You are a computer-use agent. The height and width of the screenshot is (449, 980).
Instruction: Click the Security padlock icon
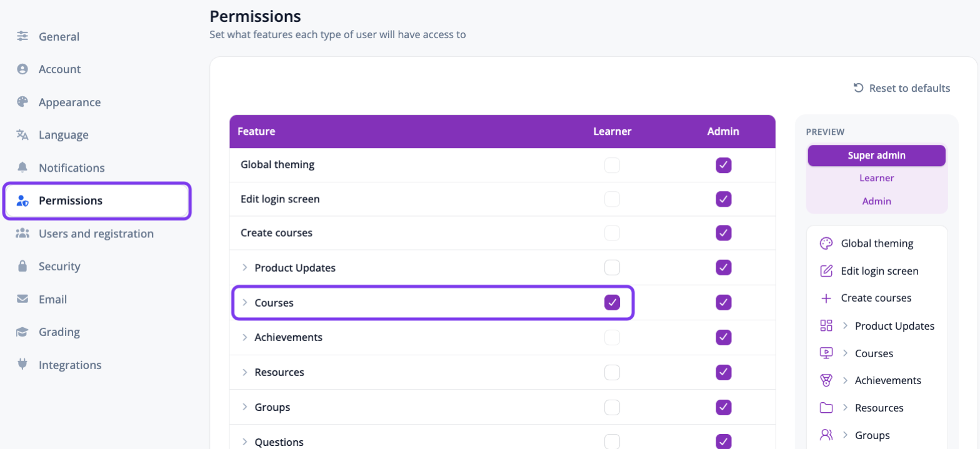22,266
